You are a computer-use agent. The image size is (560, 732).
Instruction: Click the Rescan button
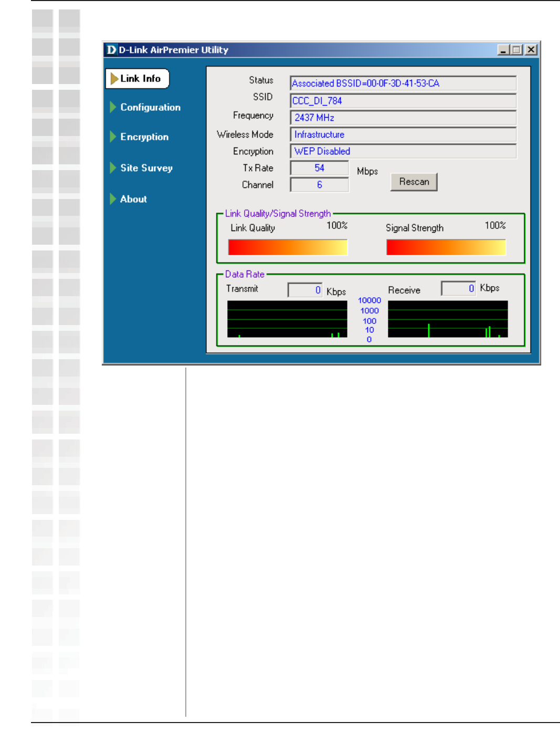(x=414, y=182)
